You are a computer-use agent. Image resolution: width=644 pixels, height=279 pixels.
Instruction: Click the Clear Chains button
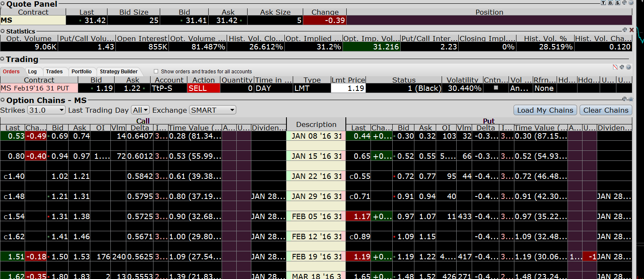tap(606, 110)
